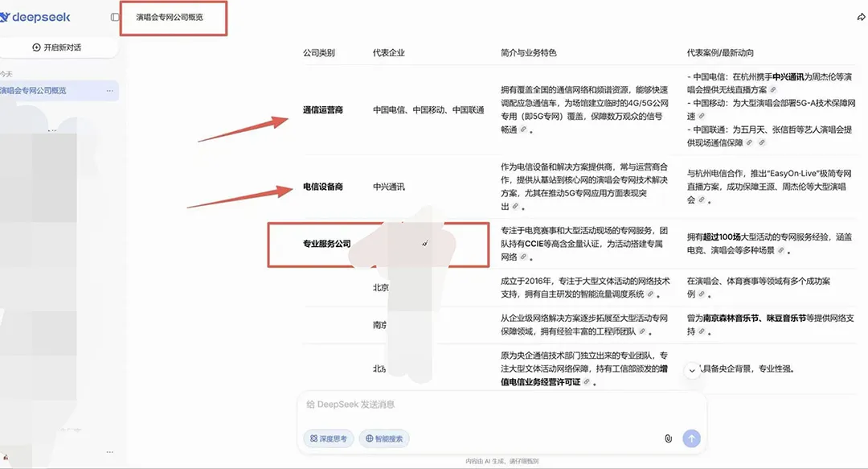Click the 中国电信、中国移动、中国联通 cell
868x469 pixels.
coord(428,109)
